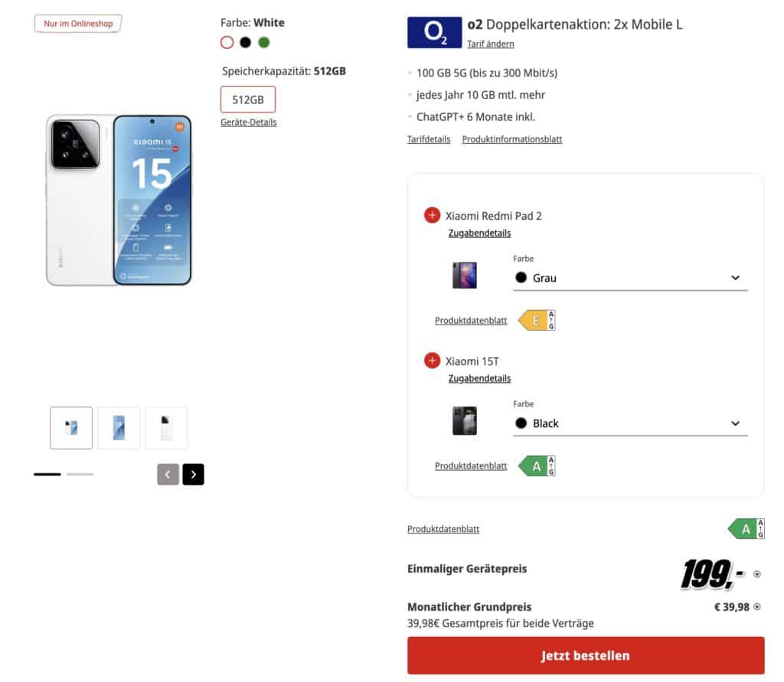Click info icon next to € 39,98 monthly price
The image size is (784, 682).
coord(757,606)
